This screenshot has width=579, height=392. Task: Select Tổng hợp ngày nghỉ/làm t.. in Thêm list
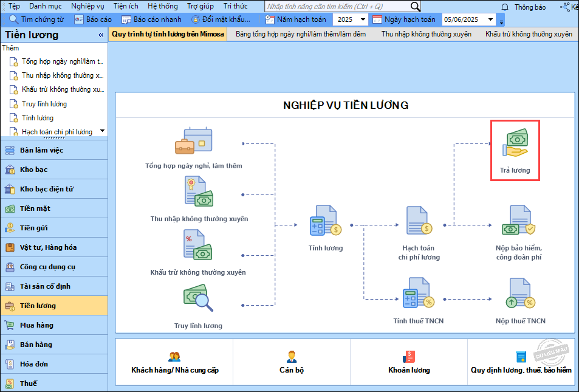[x=57, y=61]
